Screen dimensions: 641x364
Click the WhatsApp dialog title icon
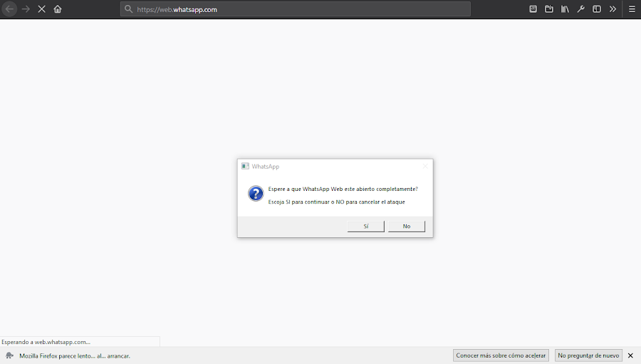pyautogui.click(x=245, y=166)
